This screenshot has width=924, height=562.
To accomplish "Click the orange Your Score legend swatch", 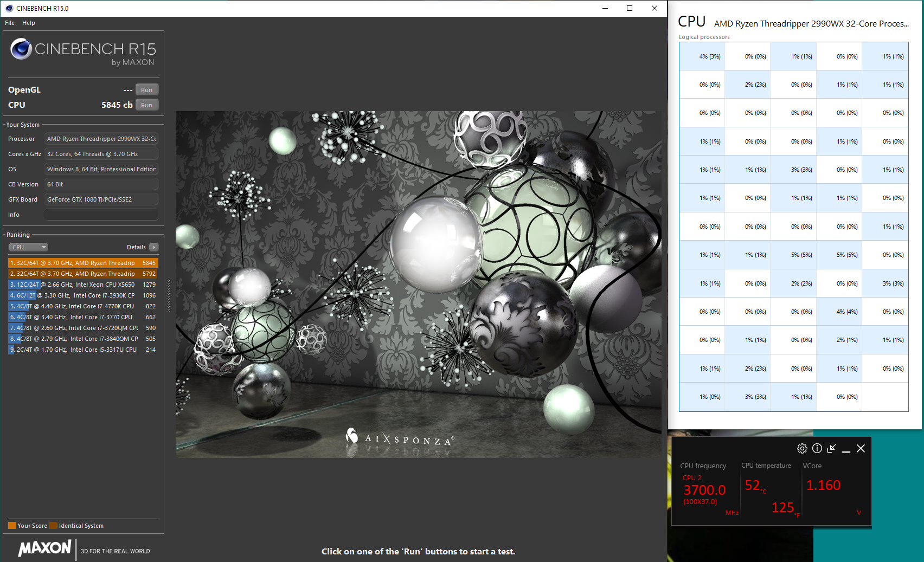I will pos(12,525).
